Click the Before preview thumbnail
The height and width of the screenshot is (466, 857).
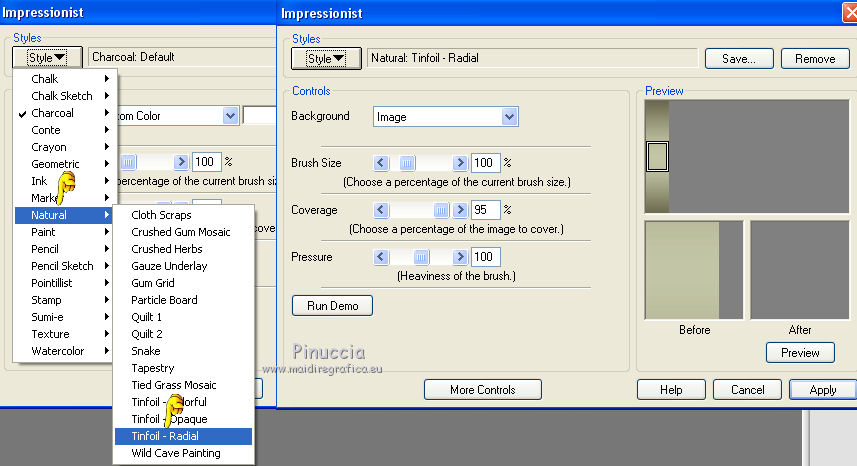[x=694, y=270]
